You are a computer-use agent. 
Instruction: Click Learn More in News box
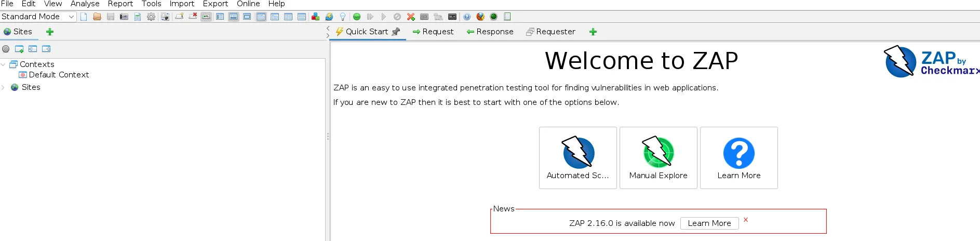(709, 223)
